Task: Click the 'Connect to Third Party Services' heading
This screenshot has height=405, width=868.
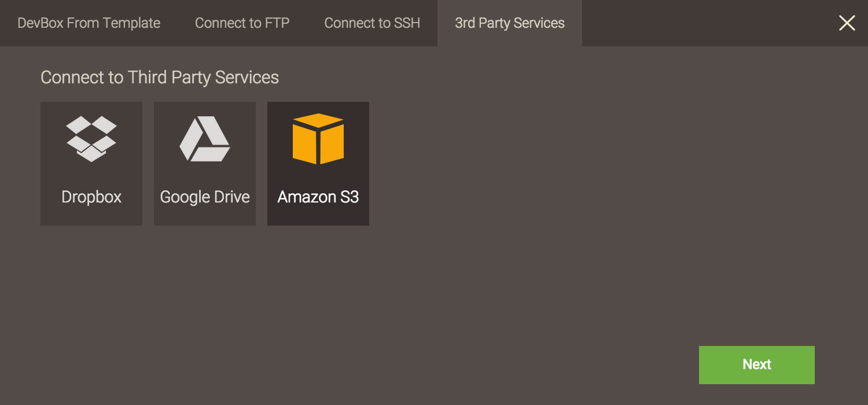Action: pos(160,78)
